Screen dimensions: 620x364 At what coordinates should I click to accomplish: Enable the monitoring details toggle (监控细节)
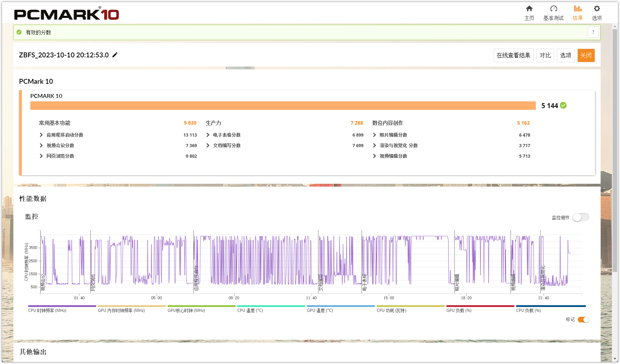click(x=581, y=218)
